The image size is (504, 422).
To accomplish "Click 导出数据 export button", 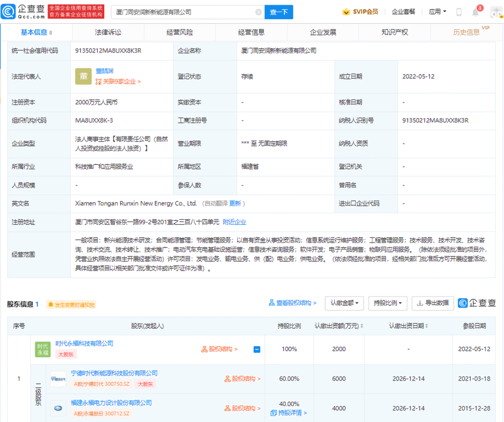I will coord(432,303).
